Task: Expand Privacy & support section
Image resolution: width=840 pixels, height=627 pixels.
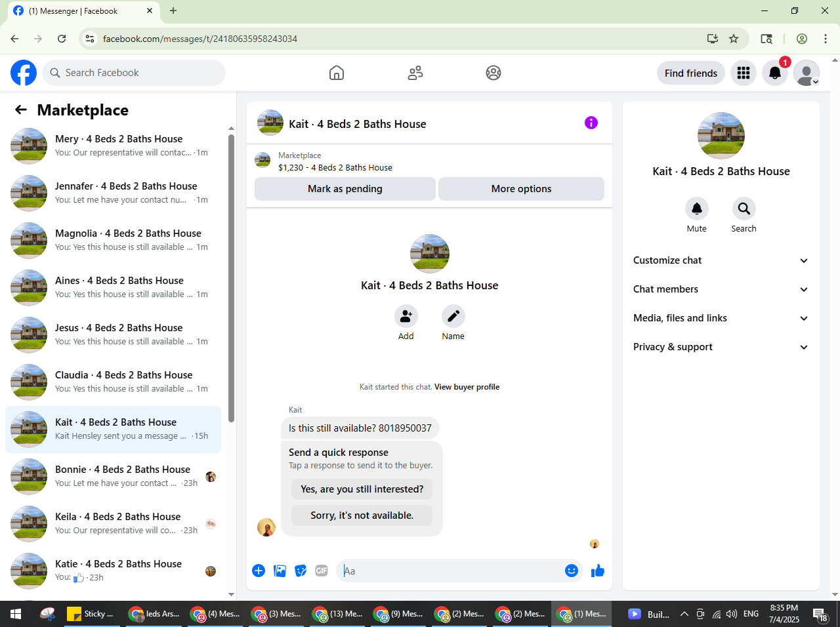Action: [x=721, y=347]
